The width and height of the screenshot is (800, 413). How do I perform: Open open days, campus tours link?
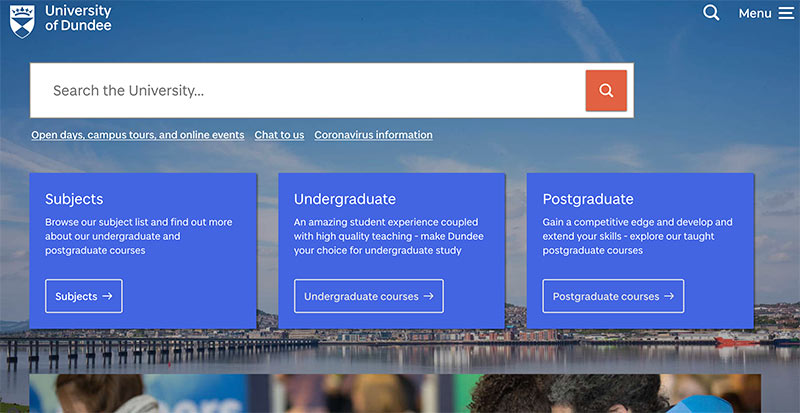(138, 135)
